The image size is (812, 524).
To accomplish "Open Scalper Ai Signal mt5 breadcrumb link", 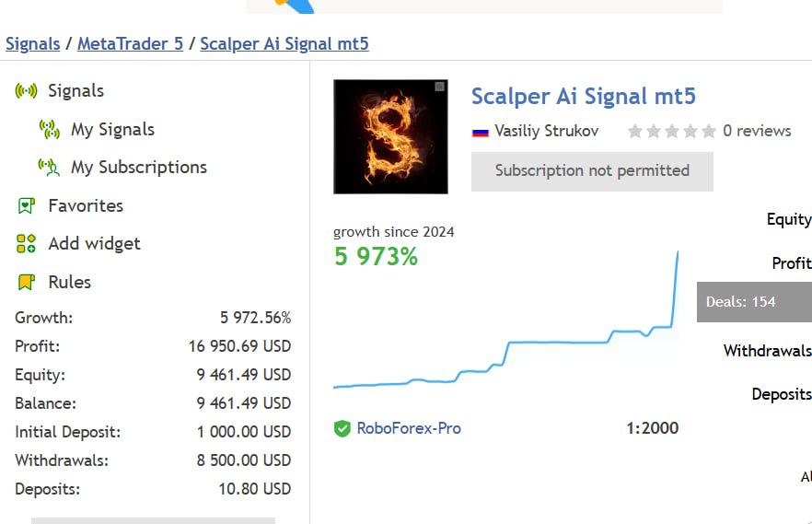I will 284,43.
